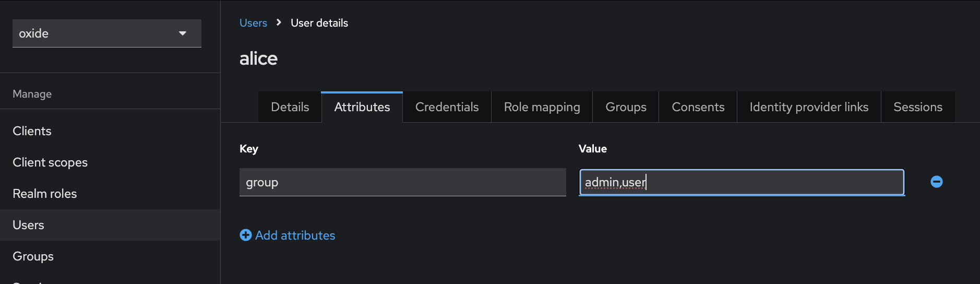This screenshot has height=284, width=980.
Task: Show the Sessions tab
Action: [x=917, y=107]
